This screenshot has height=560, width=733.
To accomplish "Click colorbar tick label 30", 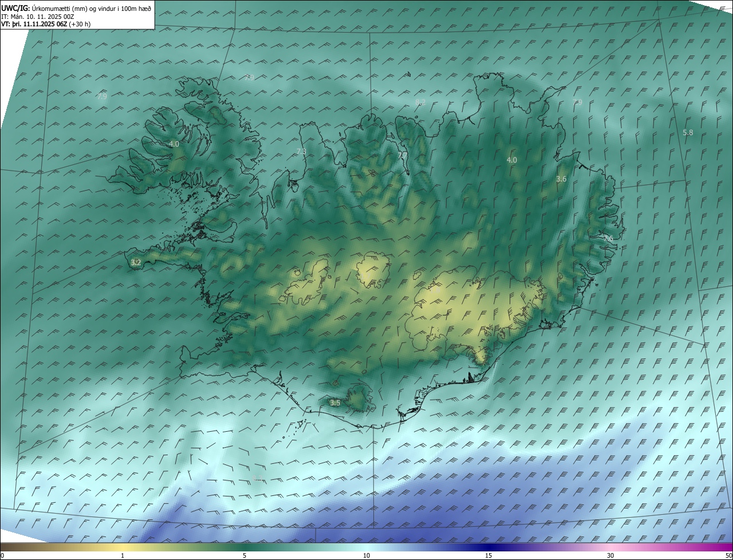I will (x=610, y=555).
